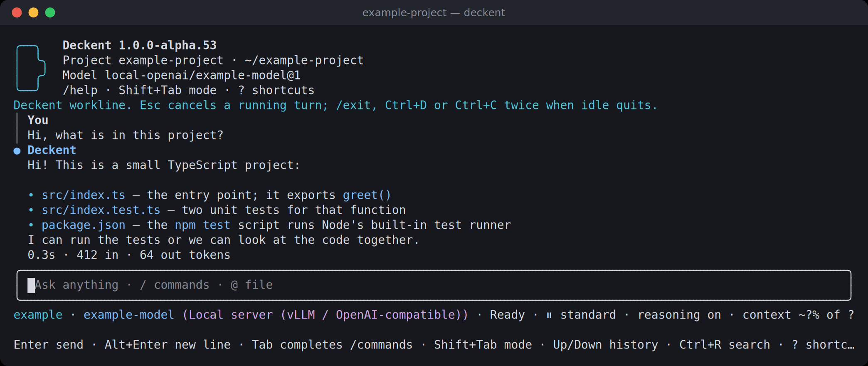Image resolution: width=868 pixels, height=366 pixels.
Task: Click the blue dot beside Deckent reply
Action: pyautogui.click(x=17, y=151)
